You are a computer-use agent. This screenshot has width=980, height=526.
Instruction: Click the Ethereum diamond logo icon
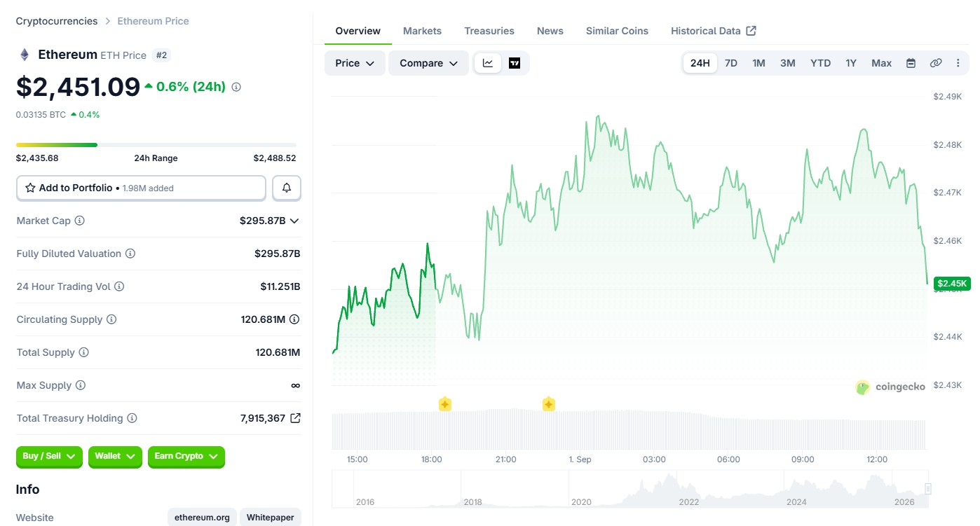[x=25, y=55]
